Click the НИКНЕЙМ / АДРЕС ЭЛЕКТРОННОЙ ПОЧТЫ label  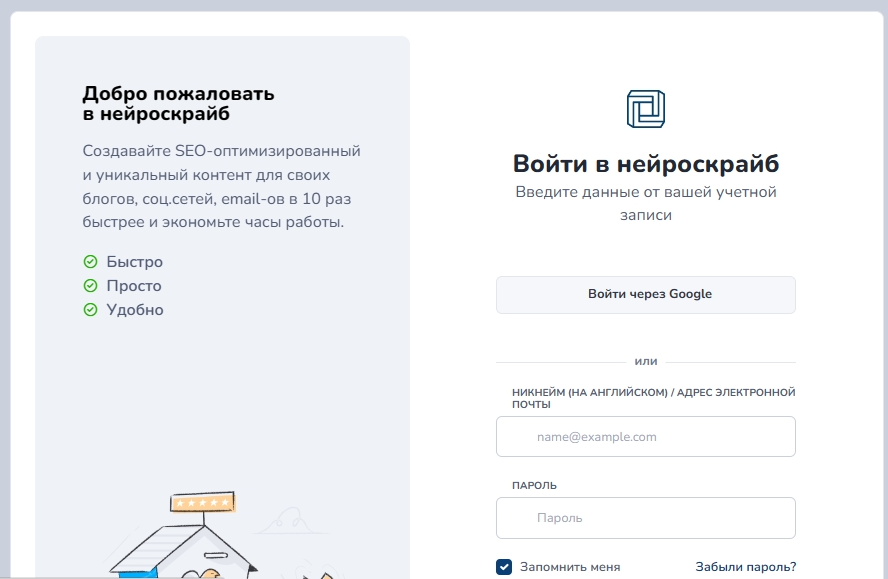click(654, 398)
